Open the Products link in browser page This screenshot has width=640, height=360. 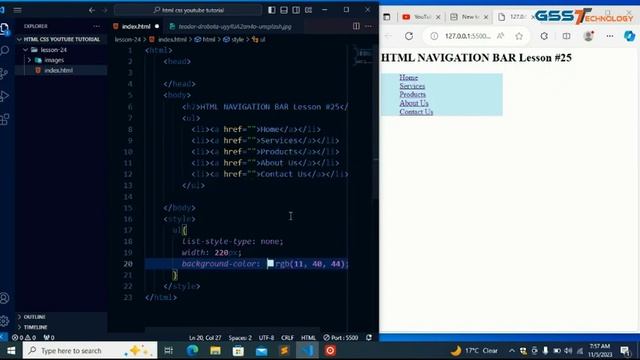(413, 95)
